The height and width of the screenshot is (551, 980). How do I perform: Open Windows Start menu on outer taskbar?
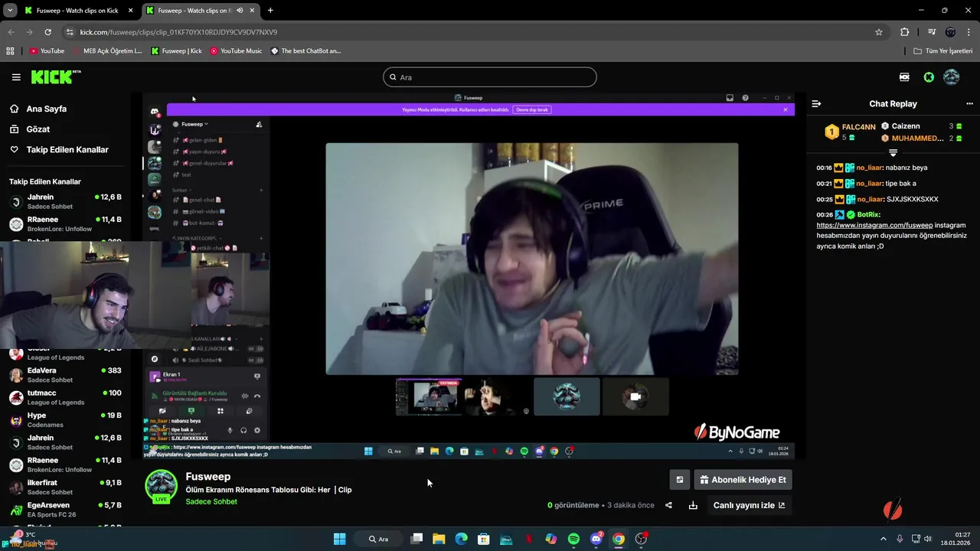[x=339, y=539]
